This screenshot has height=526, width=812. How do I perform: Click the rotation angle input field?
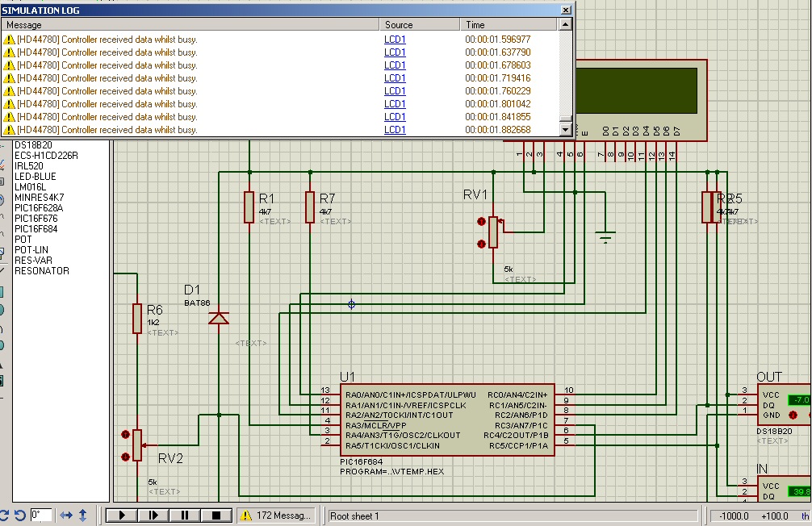pos(42,516)
